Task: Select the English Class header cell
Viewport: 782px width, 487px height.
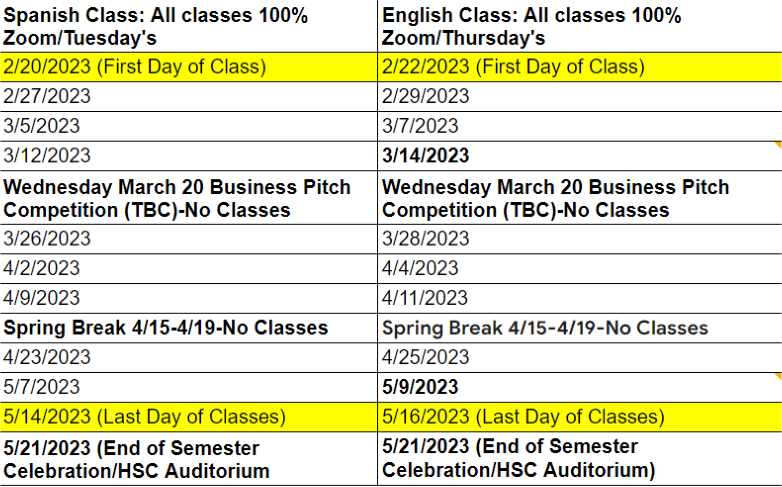Action: (580, 26)
